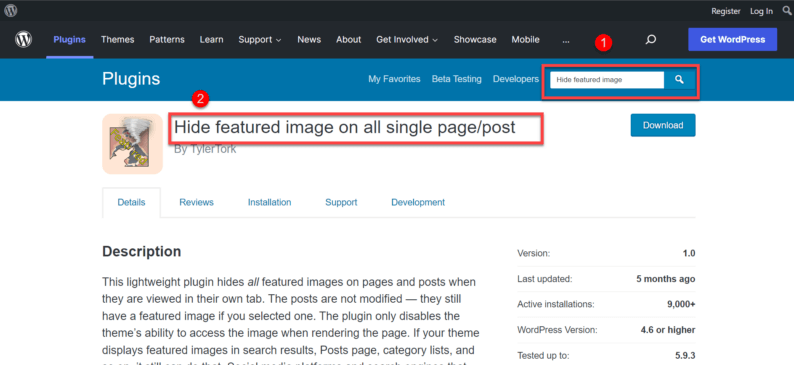Expand the Support dropdown menu
Image resolution: width=794 pixels, height=365 pixels.
(260, 39)
